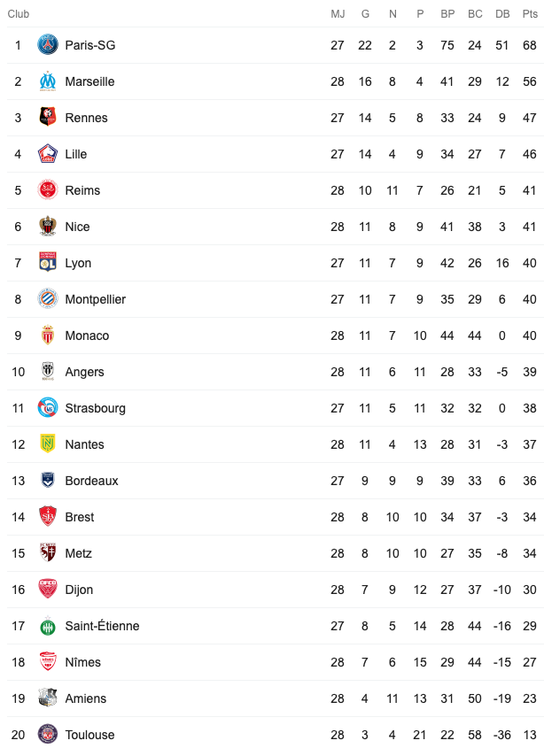544x756 pixels.
Task: Select the Lille club badge
Action: (48, 154)
